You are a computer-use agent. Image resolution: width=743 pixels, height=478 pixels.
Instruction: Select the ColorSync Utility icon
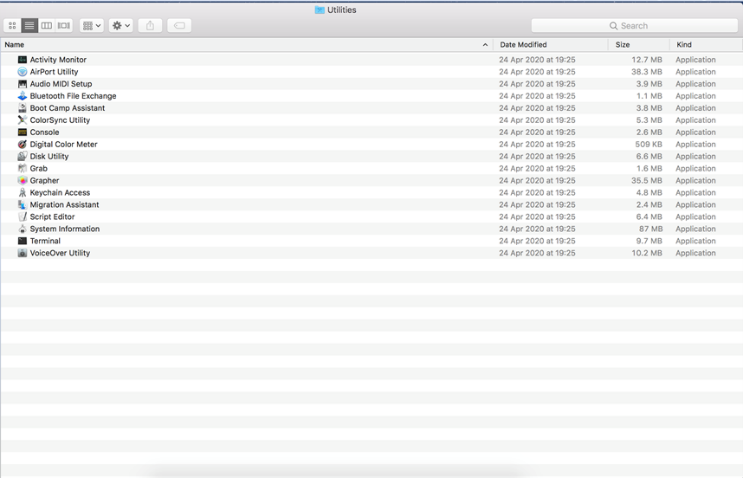(x=22, y=120)
